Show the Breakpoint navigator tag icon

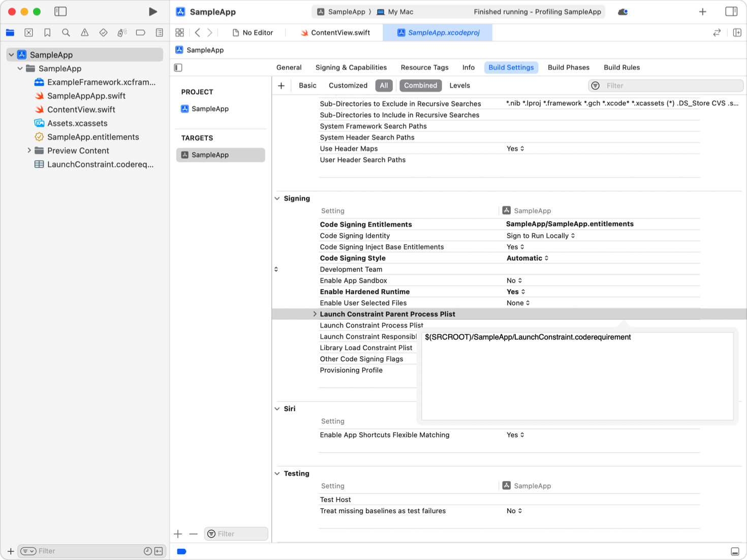point(140,32)
